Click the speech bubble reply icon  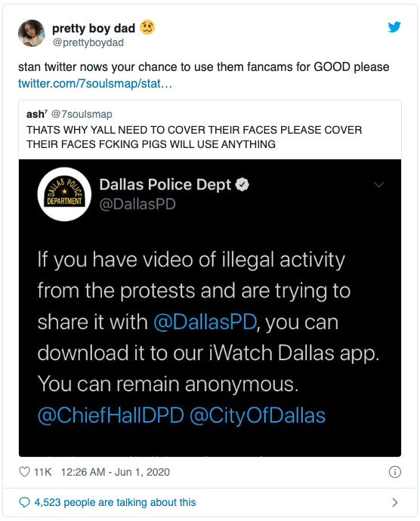pos(24,502)
